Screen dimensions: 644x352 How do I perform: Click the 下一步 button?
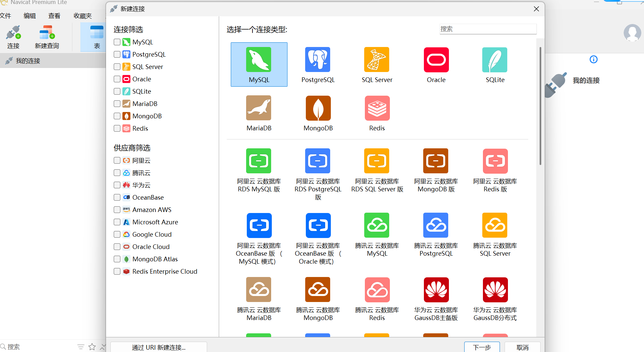pyautogui.click(x=482, y=347)
